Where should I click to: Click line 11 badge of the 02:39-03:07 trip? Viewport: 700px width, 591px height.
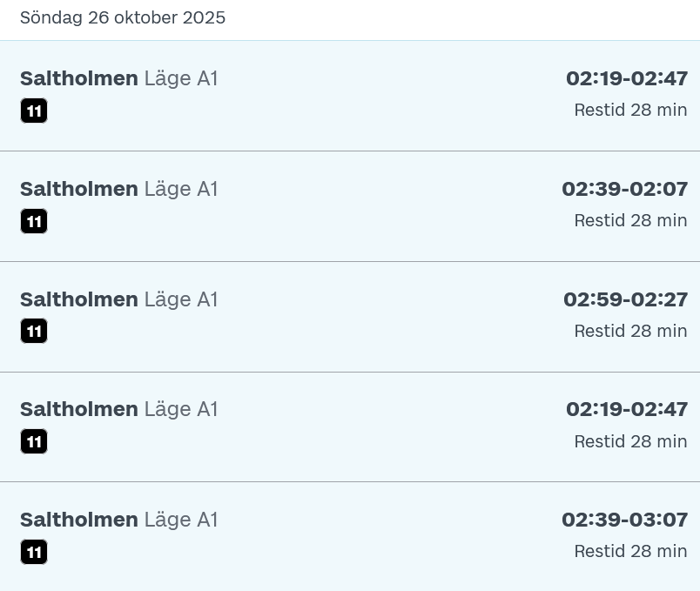pyautogui.click(x=34, y=552)
